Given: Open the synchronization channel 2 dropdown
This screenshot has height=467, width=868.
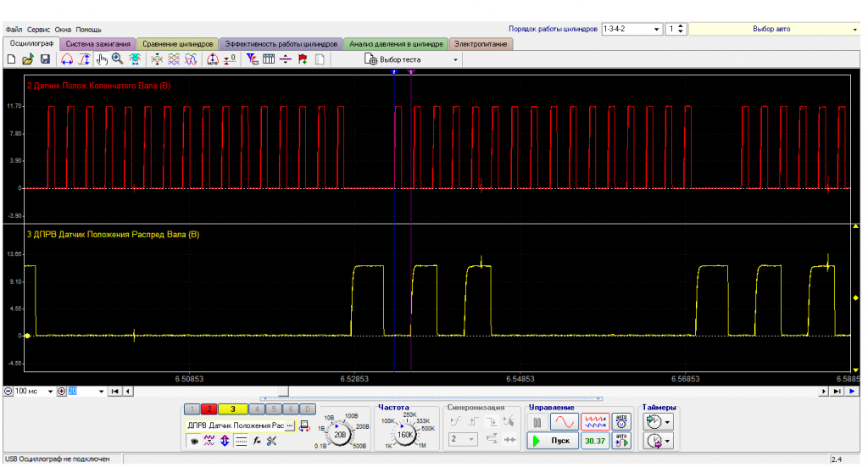Looking at the screenshot, I should point(464,439).
